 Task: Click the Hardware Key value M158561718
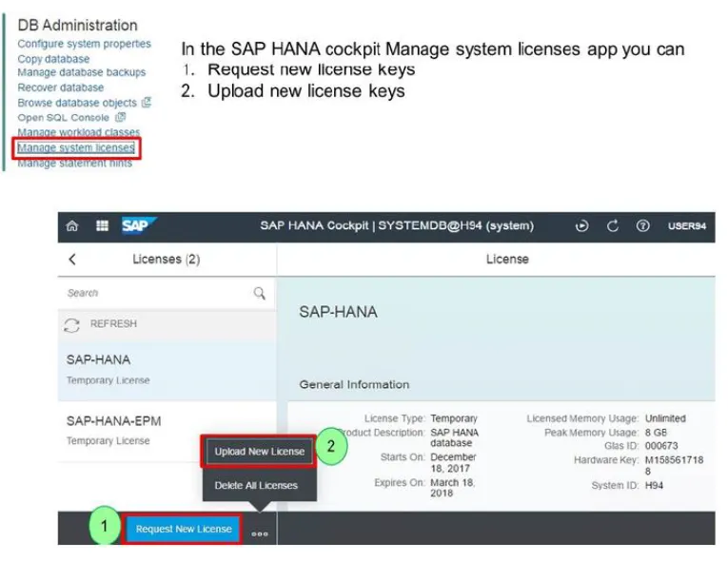click(x=674, y=465)
